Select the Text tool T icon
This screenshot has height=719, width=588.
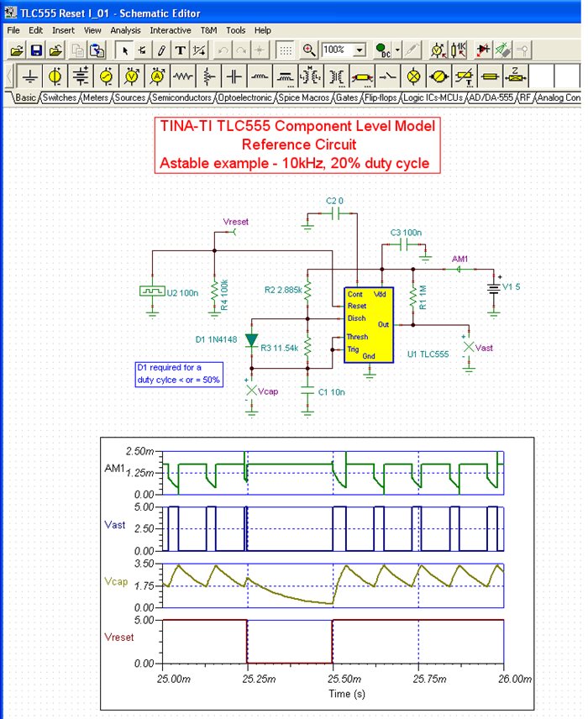[181, 50]
